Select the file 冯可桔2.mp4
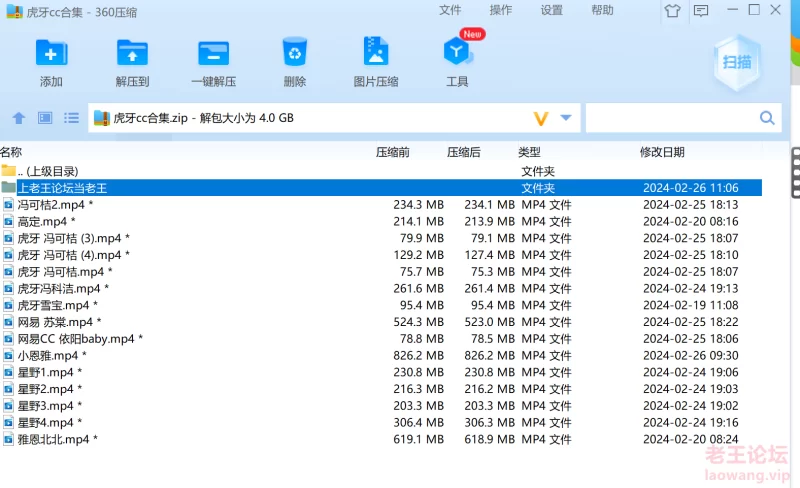This screenshot has width=800, height=488. 381,205
